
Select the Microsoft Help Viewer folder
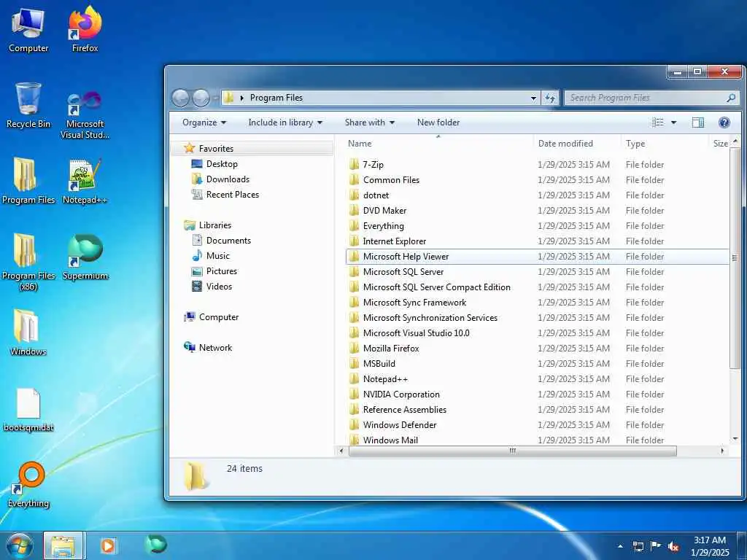[x=537, y=256]
